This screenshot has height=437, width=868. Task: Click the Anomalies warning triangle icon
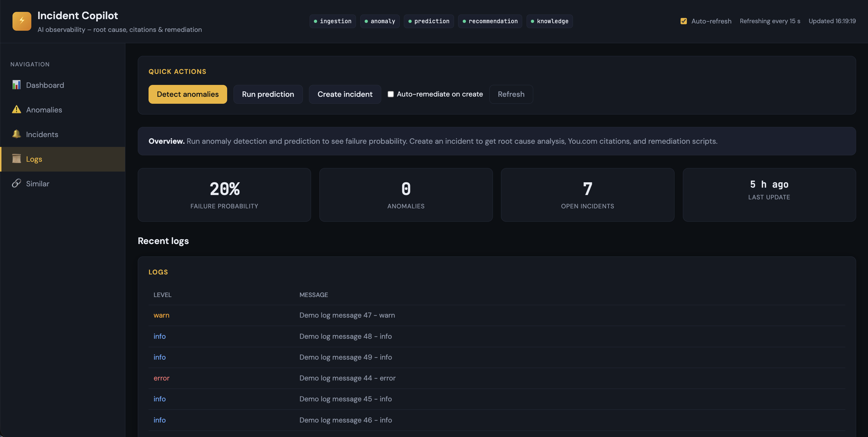16,110
